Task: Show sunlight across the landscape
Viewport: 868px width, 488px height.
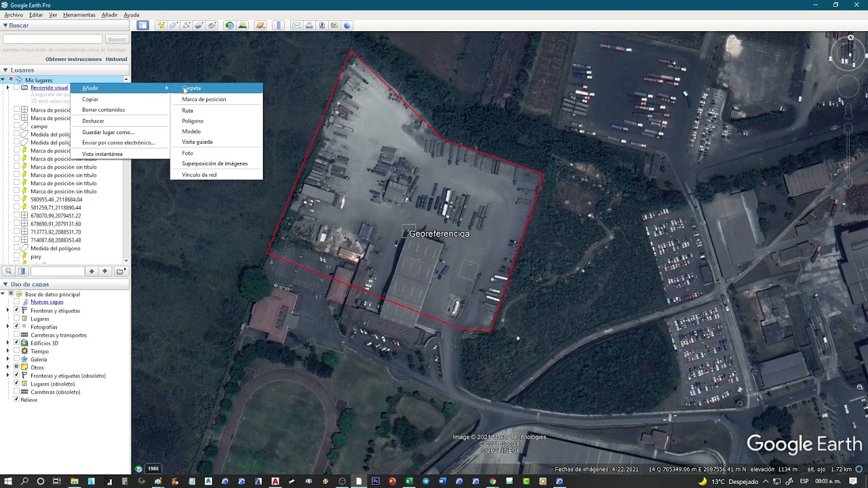Action: 242,26
